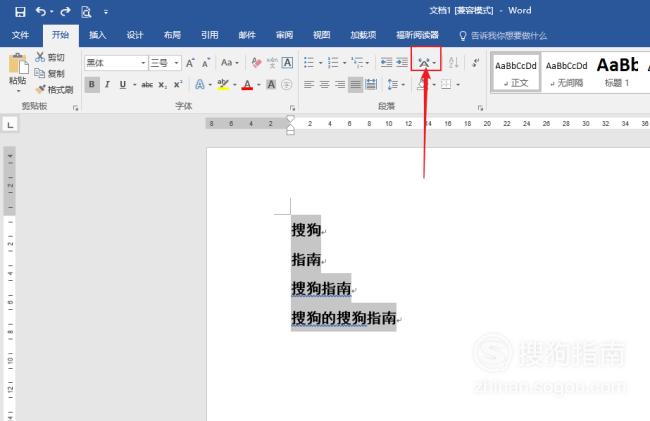Open the font color dropdown arrow
The width and height of the screenshot is (650, 421).
(259, 85)
